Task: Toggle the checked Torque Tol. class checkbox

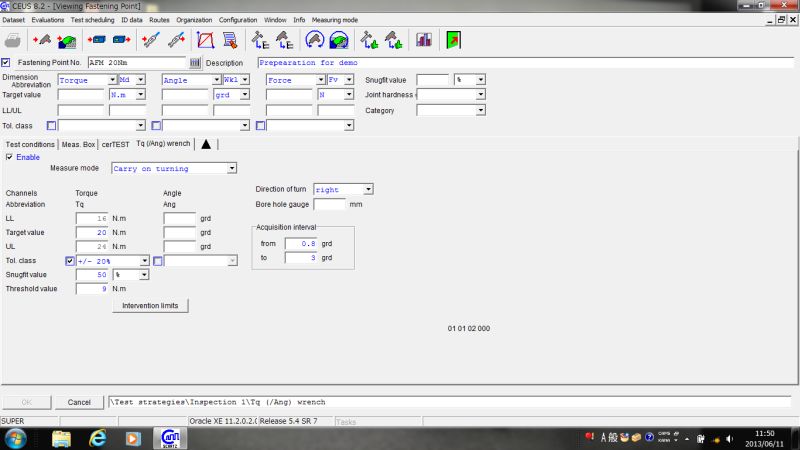Action: 70,261
